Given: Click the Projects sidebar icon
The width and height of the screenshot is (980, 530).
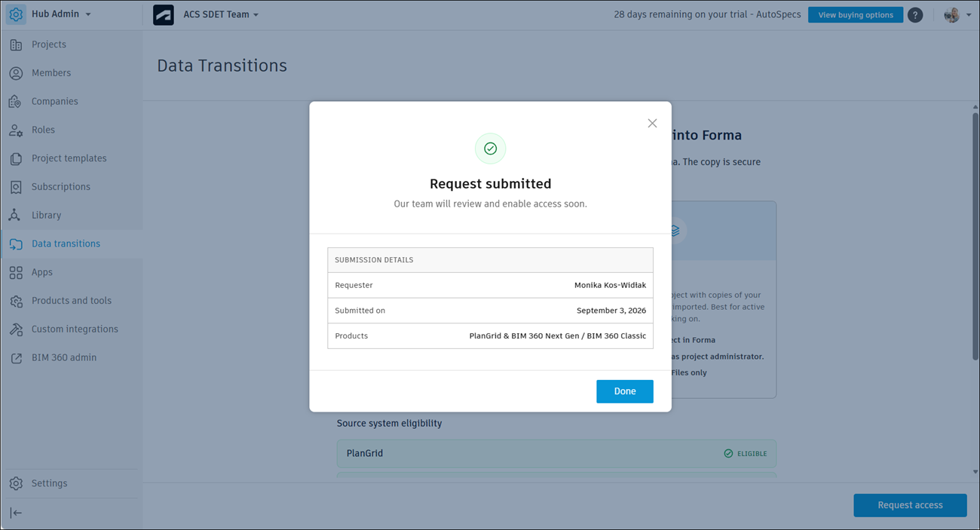Looking at the screenshot, I should click(16, 44).
